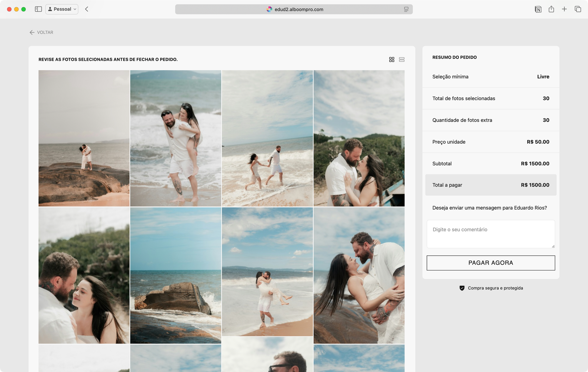Click the address bar showing edud2.alboompro.com

click(298, 9)
